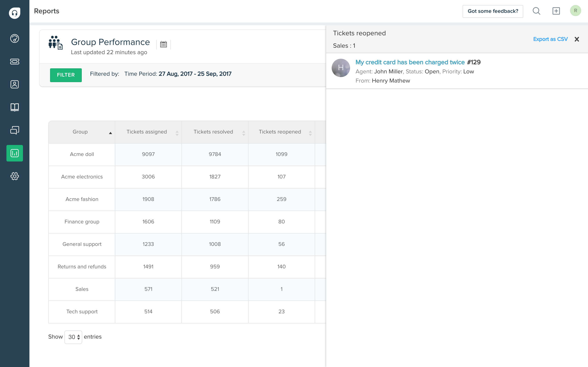
Task: Open the Solutions book icon in sidebar
Action: point(14,107)
